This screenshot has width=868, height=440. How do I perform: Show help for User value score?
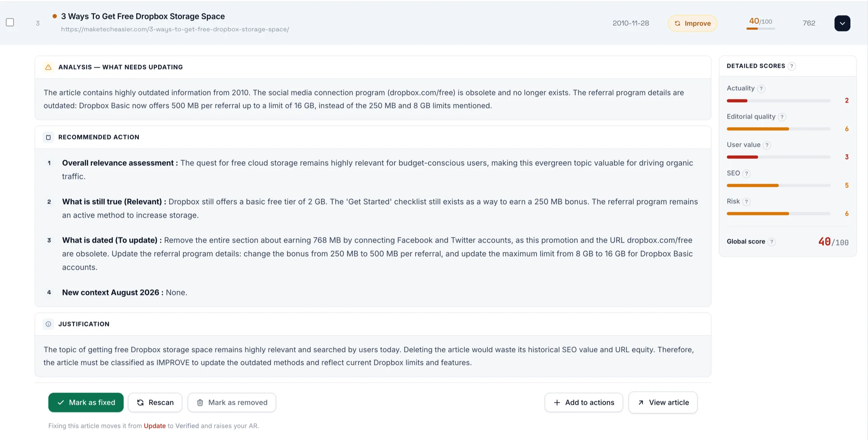[767, 145]
